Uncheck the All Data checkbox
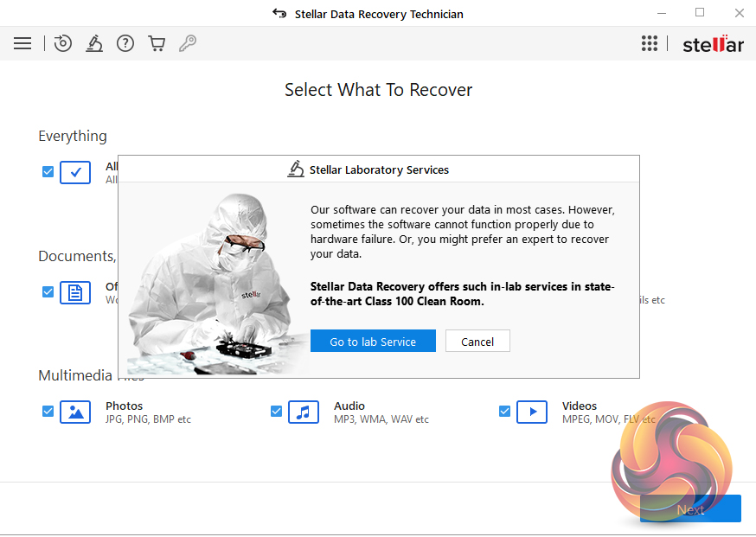 click(x=48, y=171)
